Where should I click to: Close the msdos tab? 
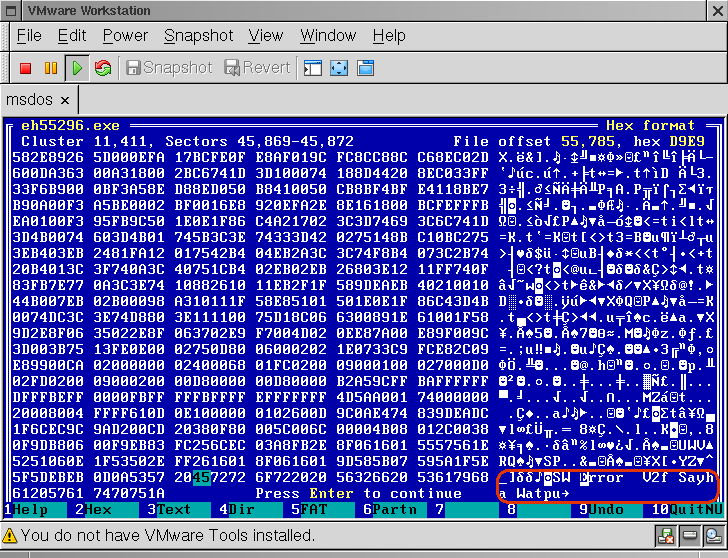(x=65, y=101)
